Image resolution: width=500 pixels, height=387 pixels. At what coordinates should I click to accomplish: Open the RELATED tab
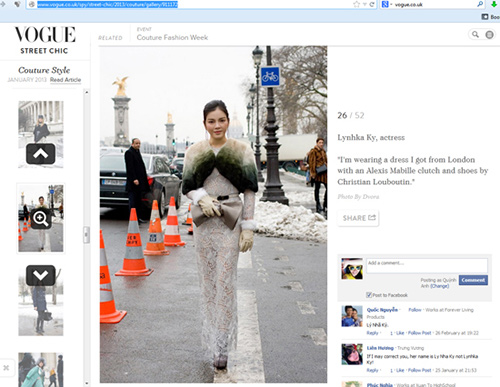pyautogui.click(x=110, y=38)
